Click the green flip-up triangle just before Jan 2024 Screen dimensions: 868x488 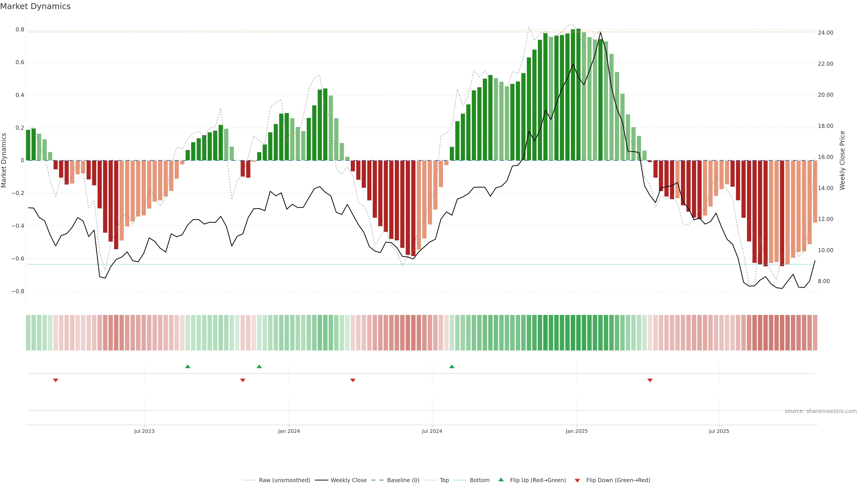[259, 366]
